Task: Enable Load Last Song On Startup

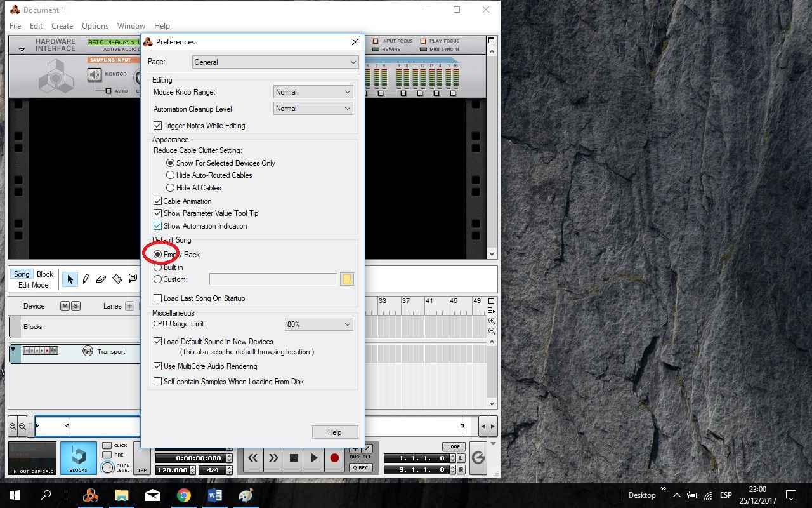Action: pyautogui.click(x=158, y=298)
